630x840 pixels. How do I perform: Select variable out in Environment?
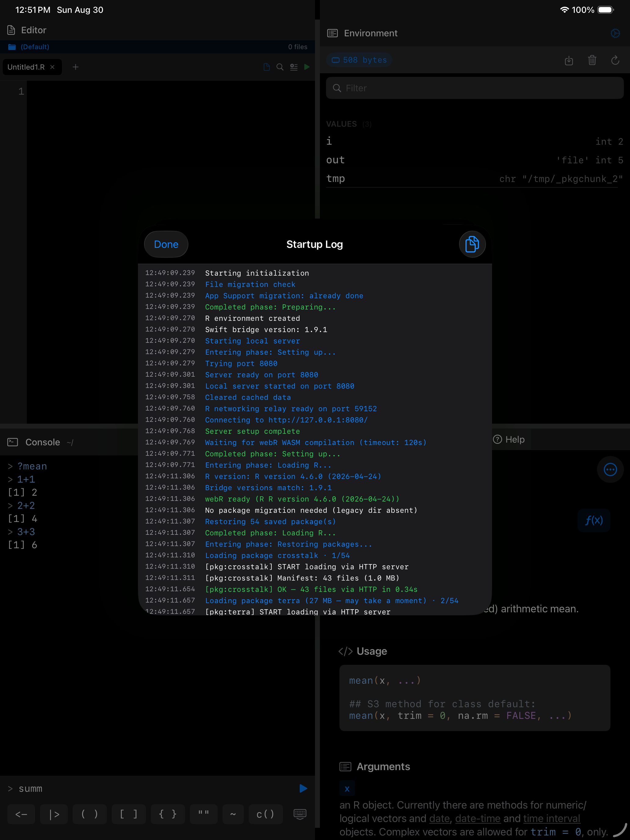point(475,160)
